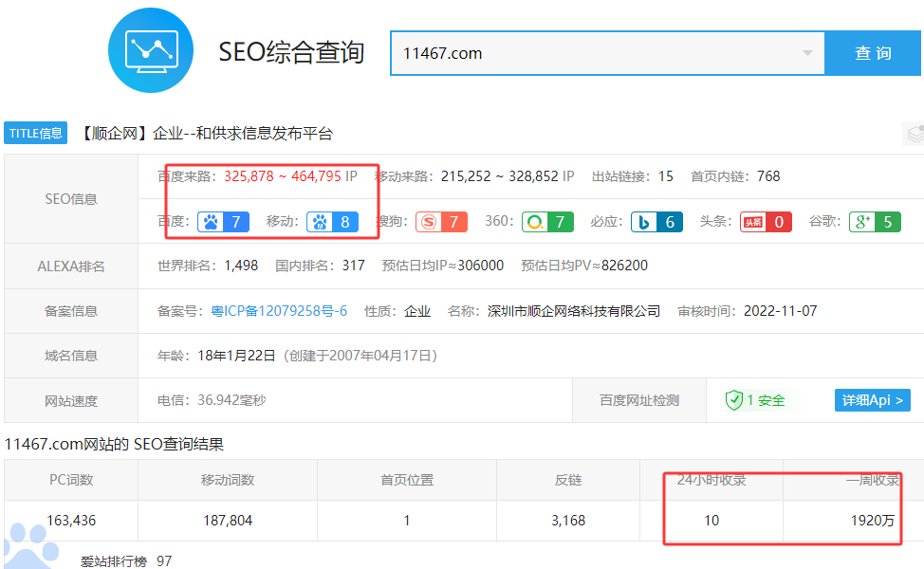Click the 百度网址检测 label cell

[639, 400]
